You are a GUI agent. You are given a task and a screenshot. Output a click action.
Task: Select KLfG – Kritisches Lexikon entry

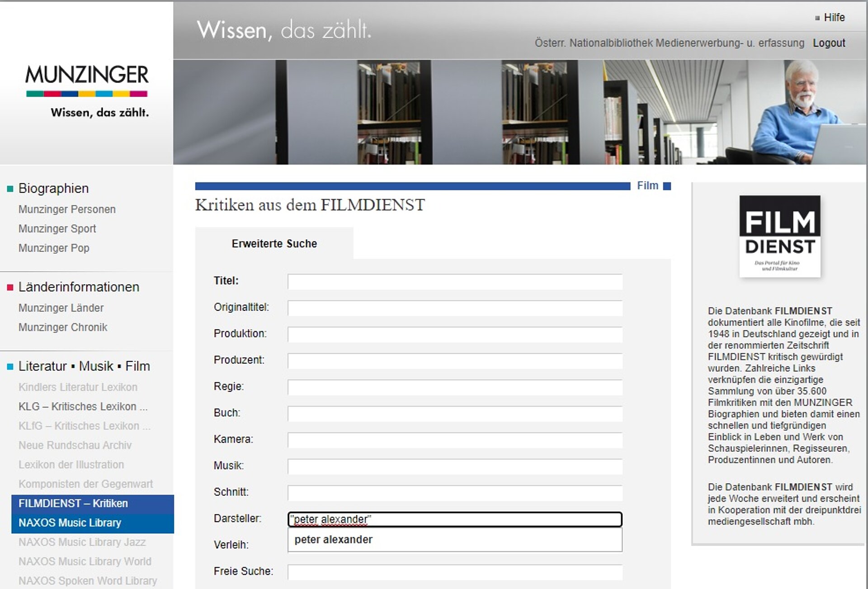[x=85, y=426]
